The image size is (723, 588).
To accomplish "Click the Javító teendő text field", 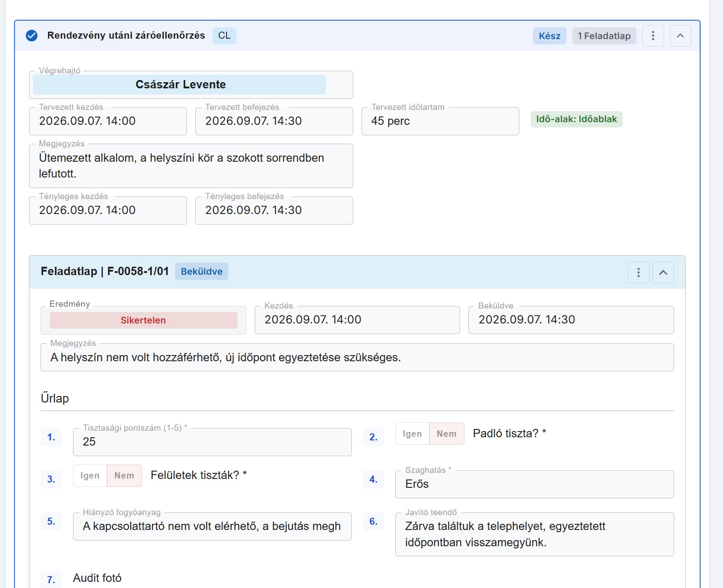I will tap(534, 534).
